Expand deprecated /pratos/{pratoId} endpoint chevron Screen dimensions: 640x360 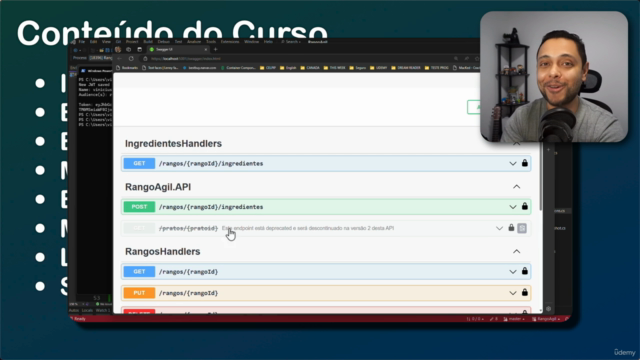pos(499,228)
